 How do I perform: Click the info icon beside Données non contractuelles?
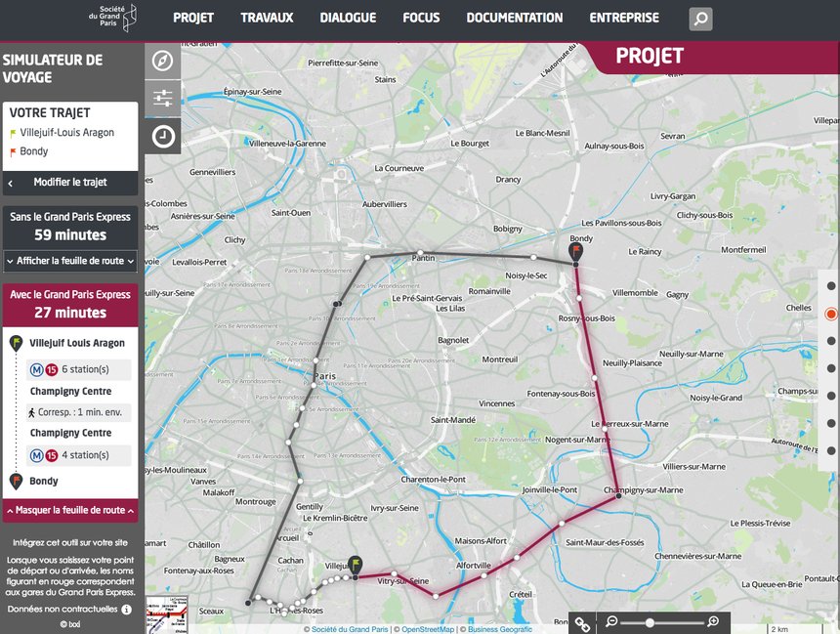point(126,610)
